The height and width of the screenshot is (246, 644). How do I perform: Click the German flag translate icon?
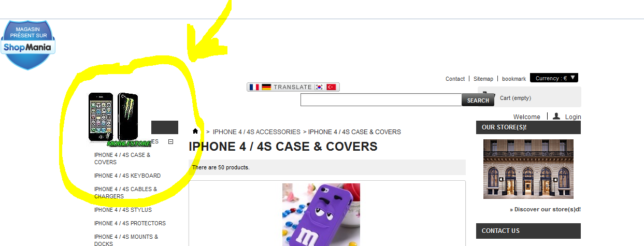(x=266, y=87)
